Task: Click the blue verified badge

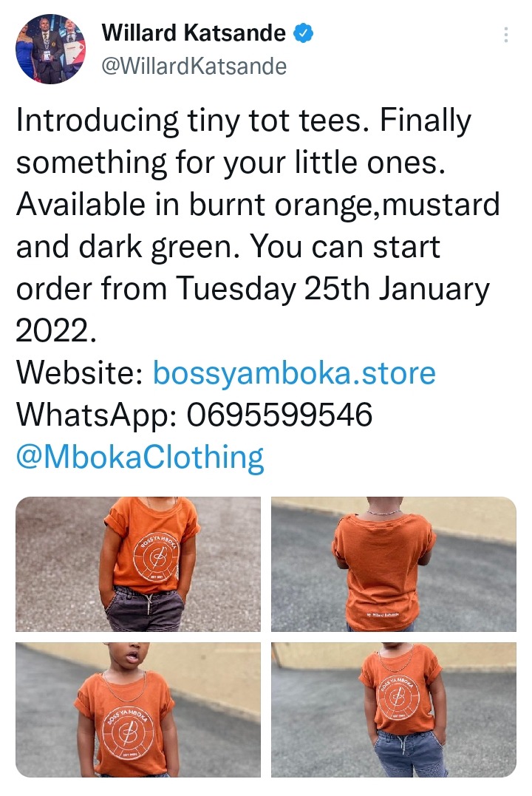Action: (304, 33)
